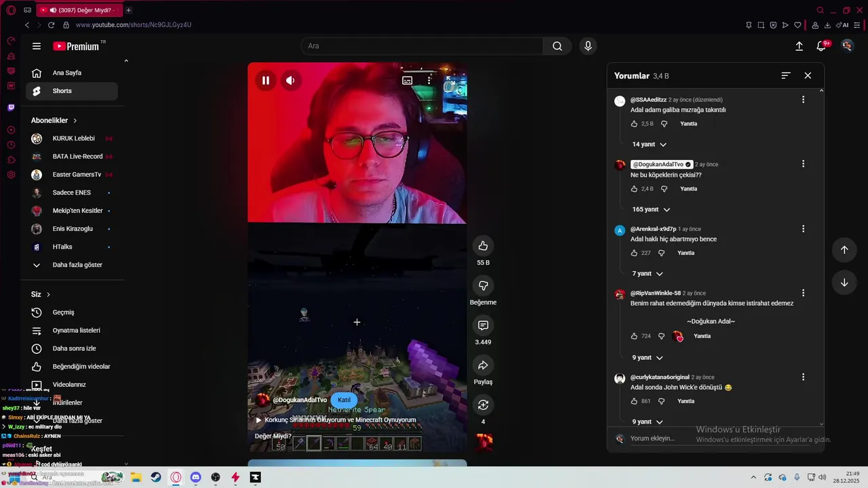Open @DogukanAdalTvo channel link on Short
The height and width of the screenshot is (488, 868).
(300, 400)
